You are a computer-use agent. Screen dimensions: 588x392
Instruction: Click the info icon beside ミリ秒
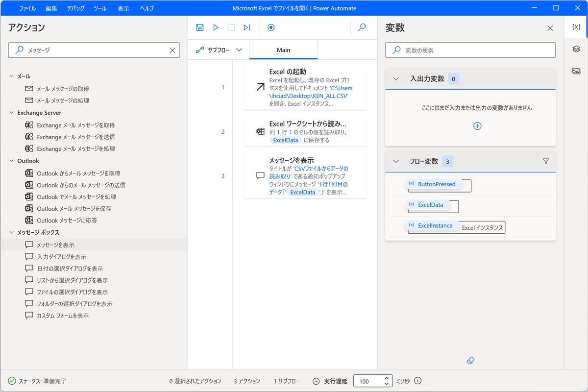418,381
